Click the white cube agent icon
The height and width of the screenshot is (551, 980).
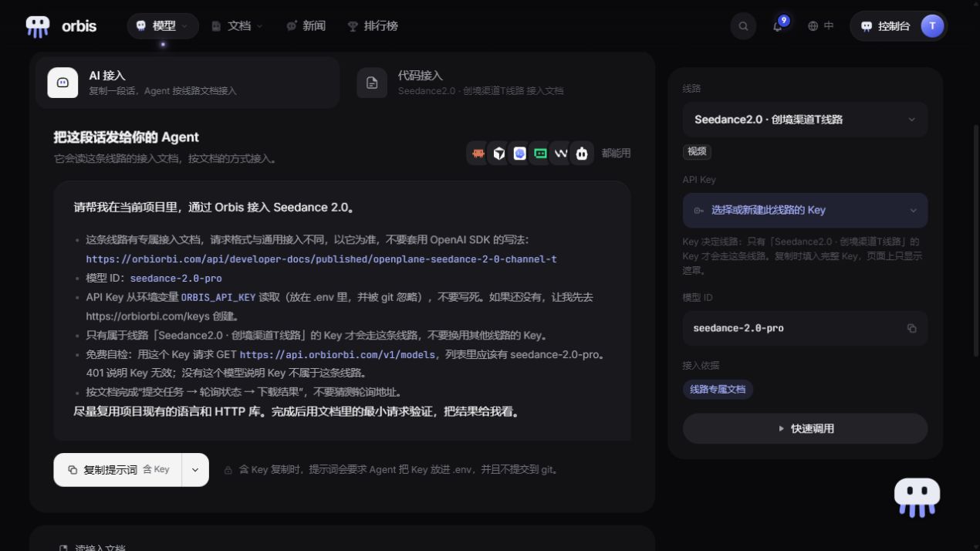(499, 154)
